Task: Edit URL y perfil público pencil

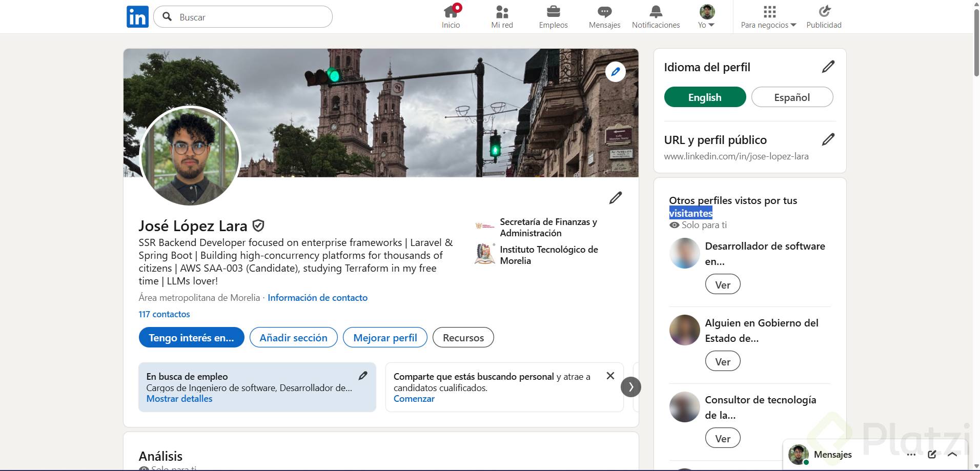Action: point(828,139)
